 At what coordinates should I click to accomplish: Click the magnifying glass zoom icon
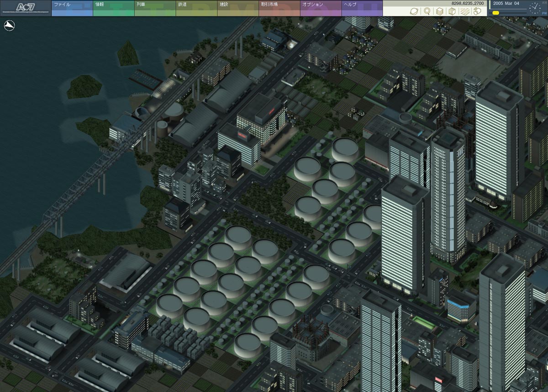(x=427, y=11)
